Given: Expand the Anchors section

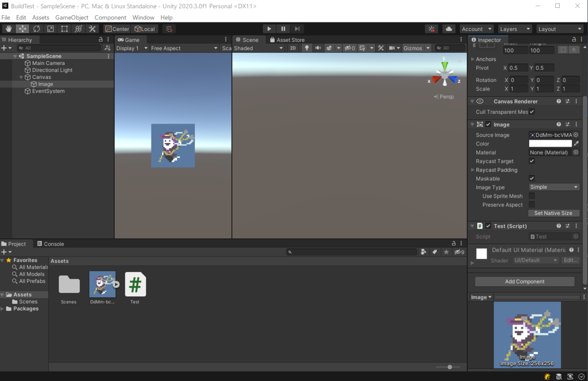Looking at the screenshot, I should click(x=472, y=59).
